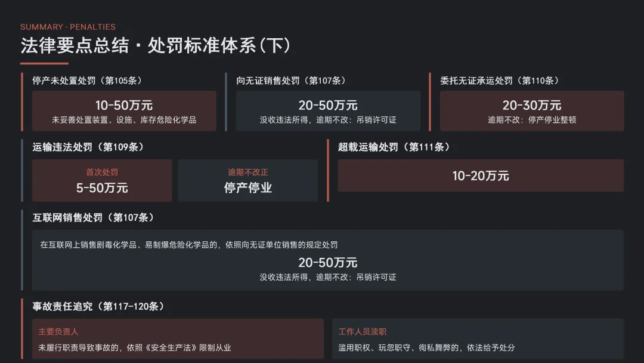The image size is (644, 363).
Task: Click the 首次处罚 5-50万元 card
Action: (102, 180)
